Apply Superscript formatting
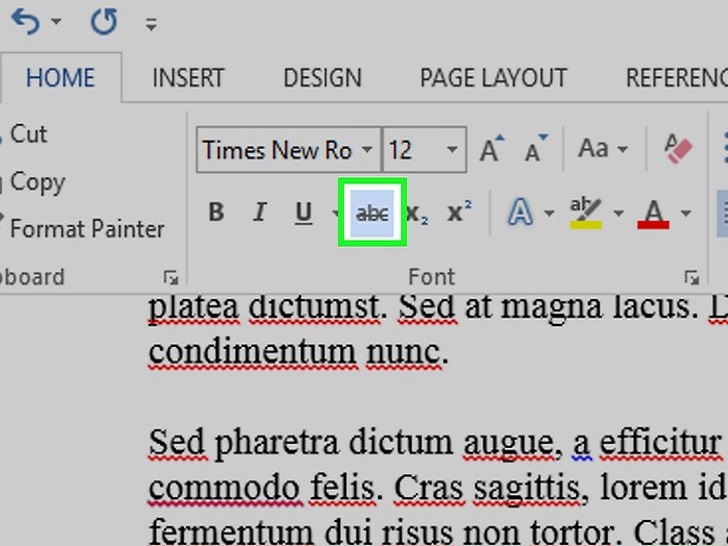 click(x=460, y=212)
